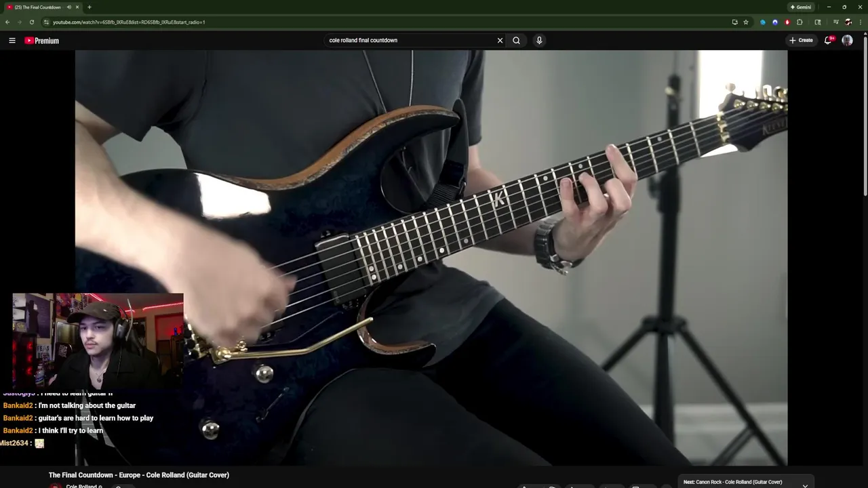Clear the search box with X

[x=500, y=41]
